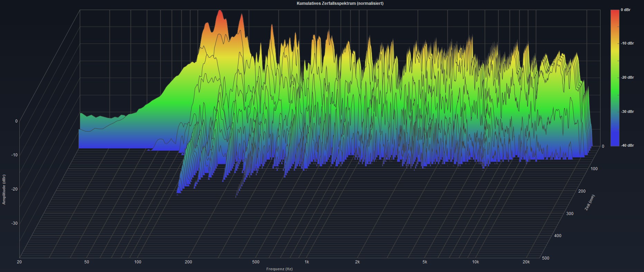
Task: Click the 10k tick on the frequency axis
Action: pyautogui.click(x=475, y=262)
